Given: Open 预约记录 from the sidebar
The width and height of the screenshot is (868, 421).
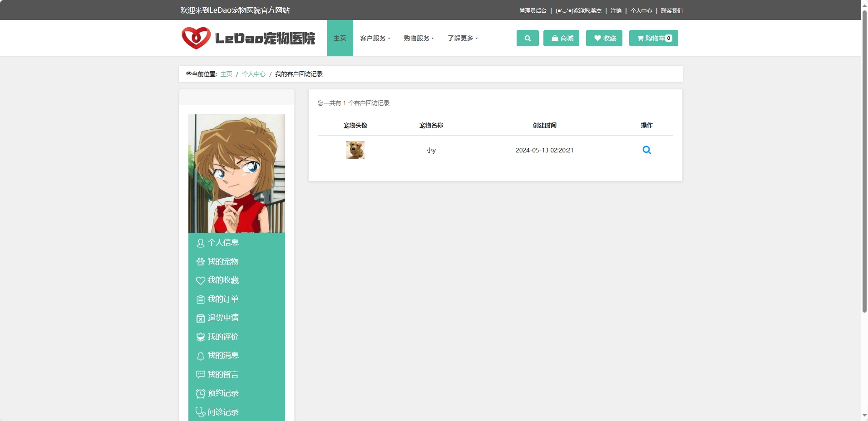Looking at the screenshot, I should pos(223,393).
